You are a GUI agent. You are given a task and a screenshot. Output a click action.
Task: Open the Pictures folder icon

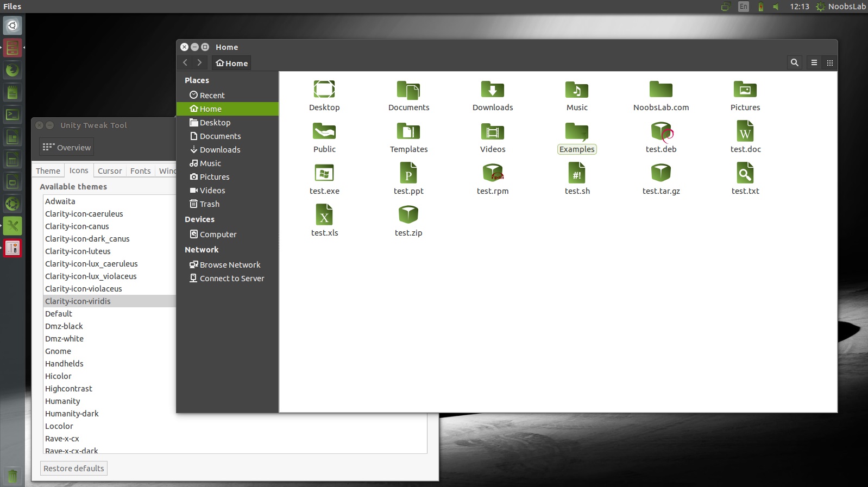point(745,89)
